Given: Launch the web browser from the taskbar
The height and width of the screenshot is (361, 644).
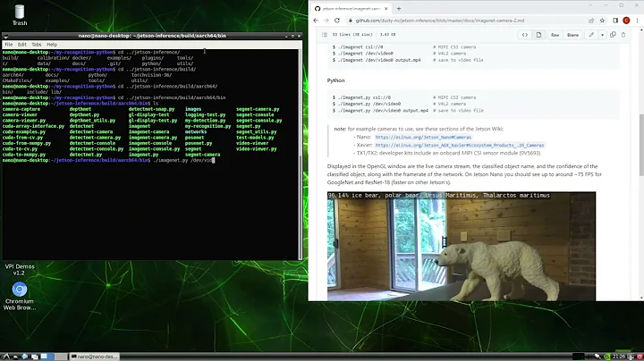Looking at the screenshot, I should 25,357.
